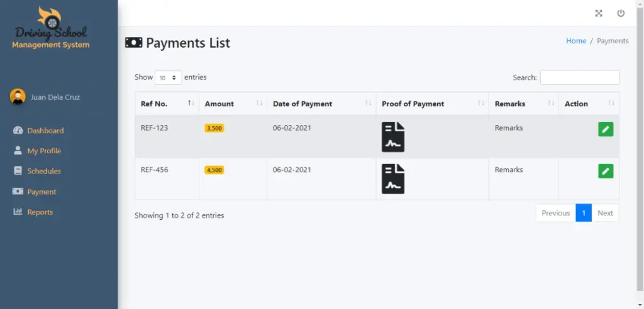The image size is (644, 309).
Task: Open the show entries dropdown
Action: [168, 78]
